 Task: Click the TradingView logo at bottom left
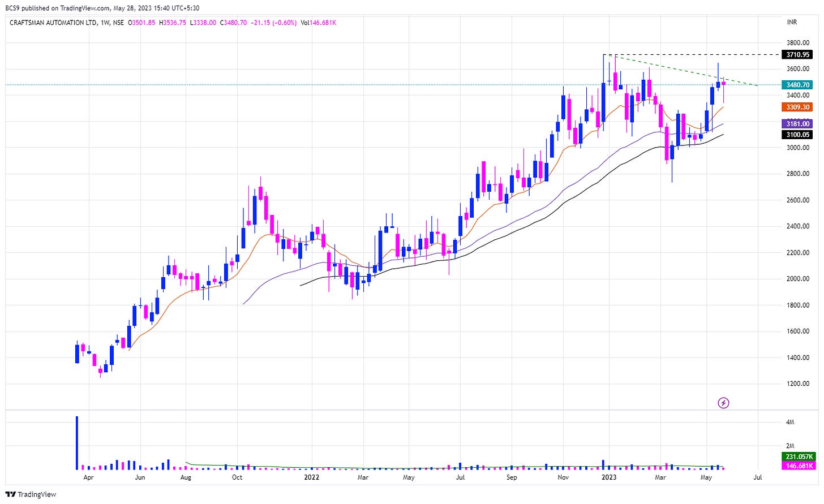pos(31,494)
